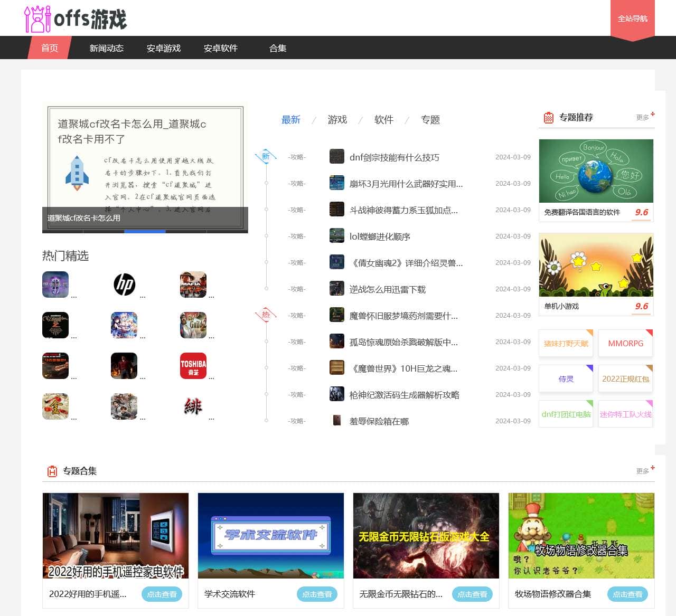Open 安卓软件 in the navigation bar
Viewport: 676px width, 616px height.
pyautogui.click(x=220, y=48)
